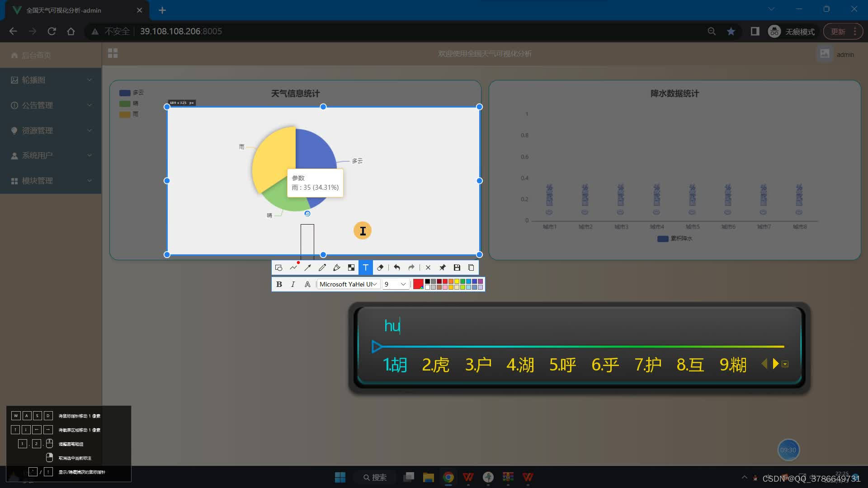Toggle 累积降水 legend in bar chart
Viewport: 868px width, 488px height.
pos(675,239)
